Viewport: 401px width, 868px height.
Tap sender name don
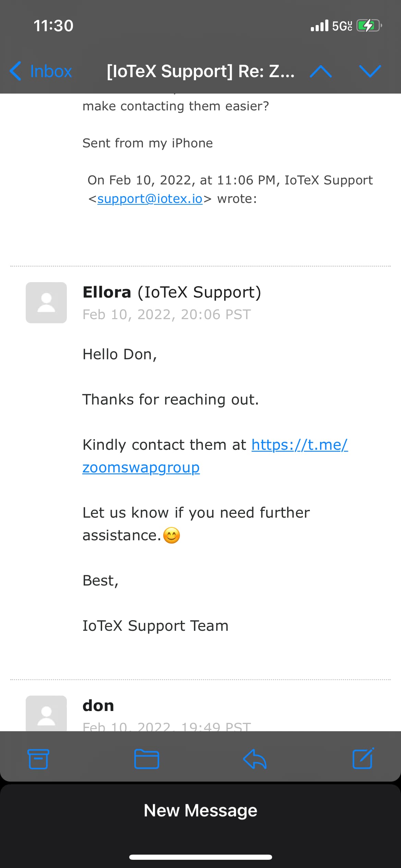tap(98, 706)
